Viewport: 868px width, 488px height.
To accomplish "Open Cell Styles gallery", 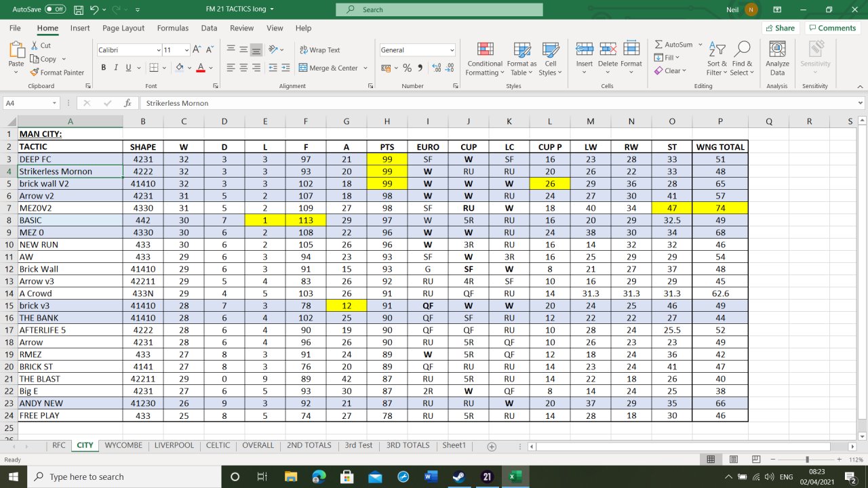I will [x=550, y=59].
